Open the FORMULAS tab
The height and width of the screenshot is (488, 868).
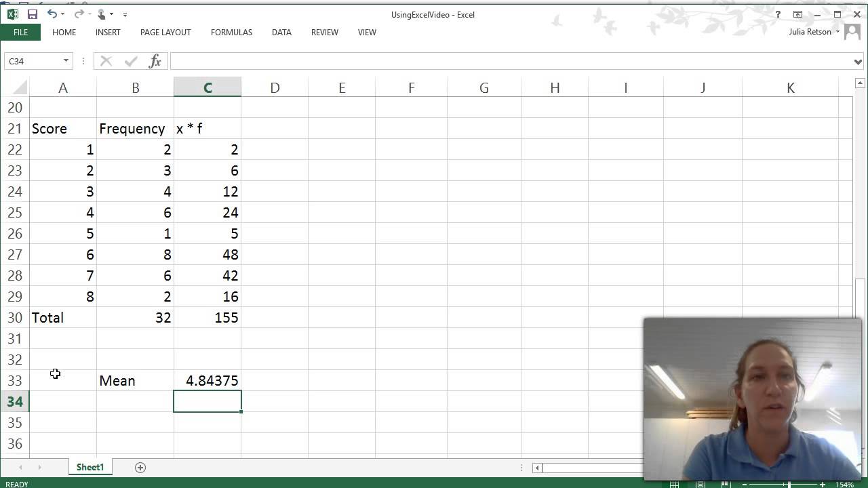click(231, 32)
